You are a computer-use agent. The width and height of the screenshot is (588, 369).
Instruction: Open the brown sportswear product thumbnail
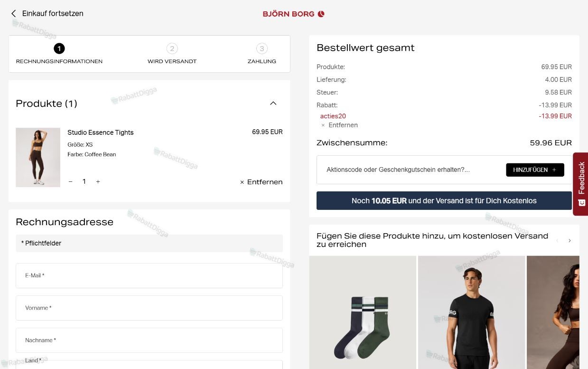click(x=553, y=312)
